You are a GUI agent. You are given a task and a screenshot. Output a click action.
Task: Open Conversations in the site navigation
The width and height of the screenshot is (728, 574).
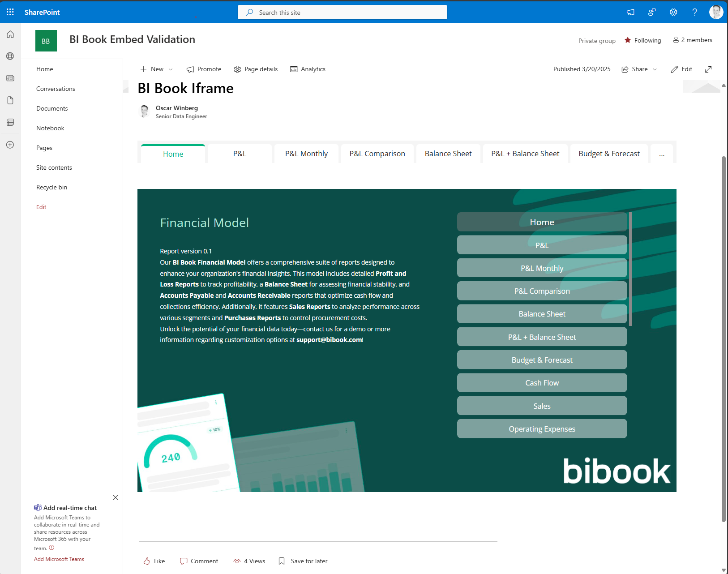[56, 89]
